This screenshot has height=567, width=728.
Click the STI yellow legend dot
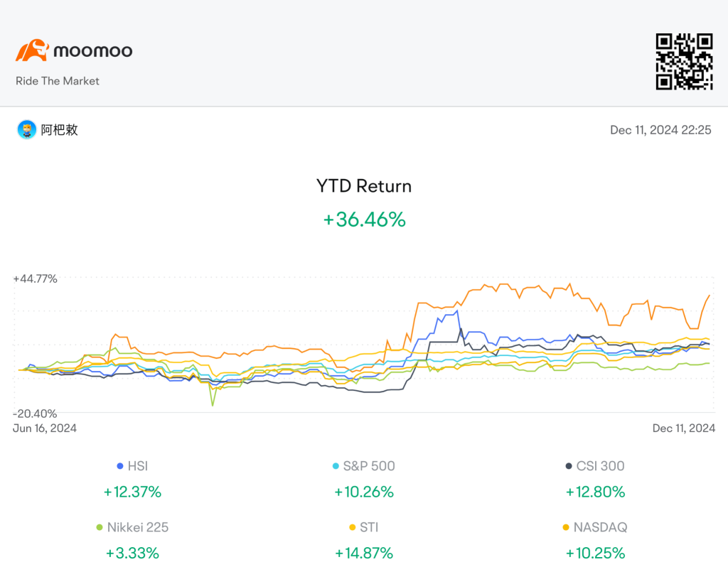[352, 527]
